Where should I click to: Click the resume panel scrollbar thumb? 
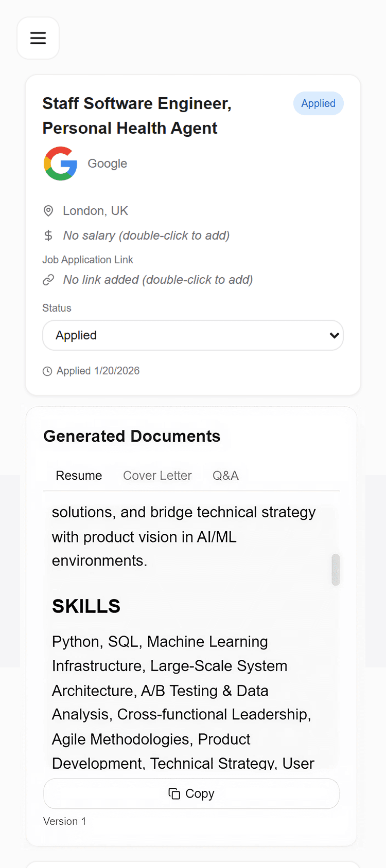tap(336, 570)
